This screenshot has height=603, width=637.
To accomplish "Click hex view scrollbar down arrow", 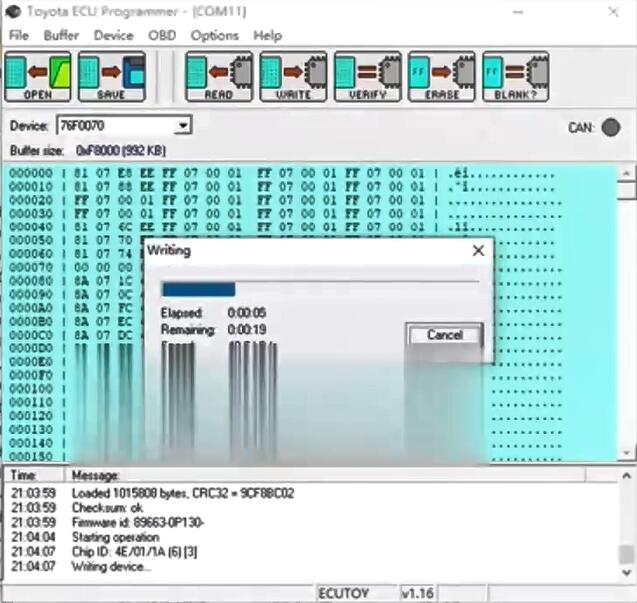I will point(626,452).
